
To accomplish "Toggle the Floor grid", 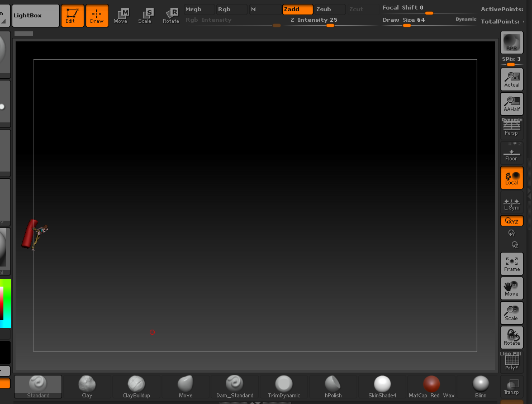I will (512, 153).
